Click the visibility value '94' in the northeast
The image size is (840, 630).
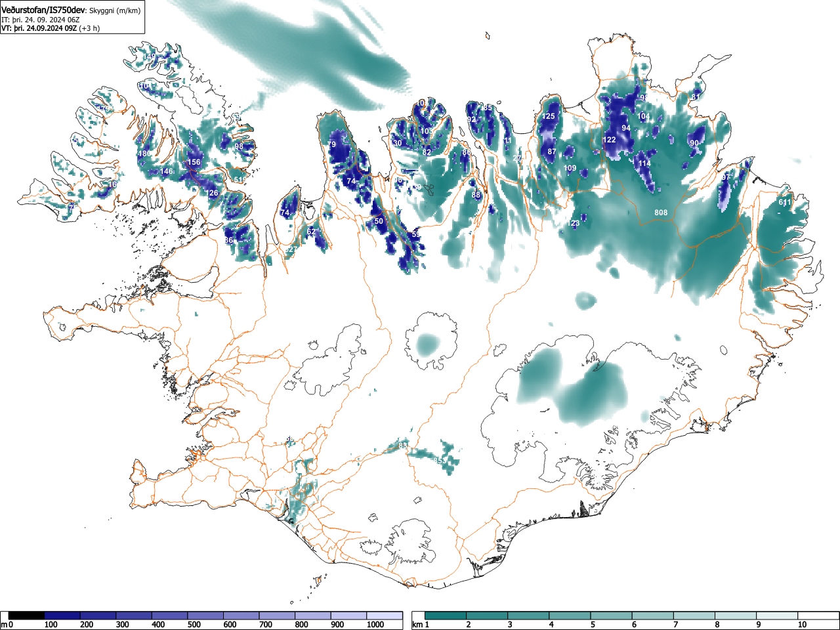tap(626, 128)
